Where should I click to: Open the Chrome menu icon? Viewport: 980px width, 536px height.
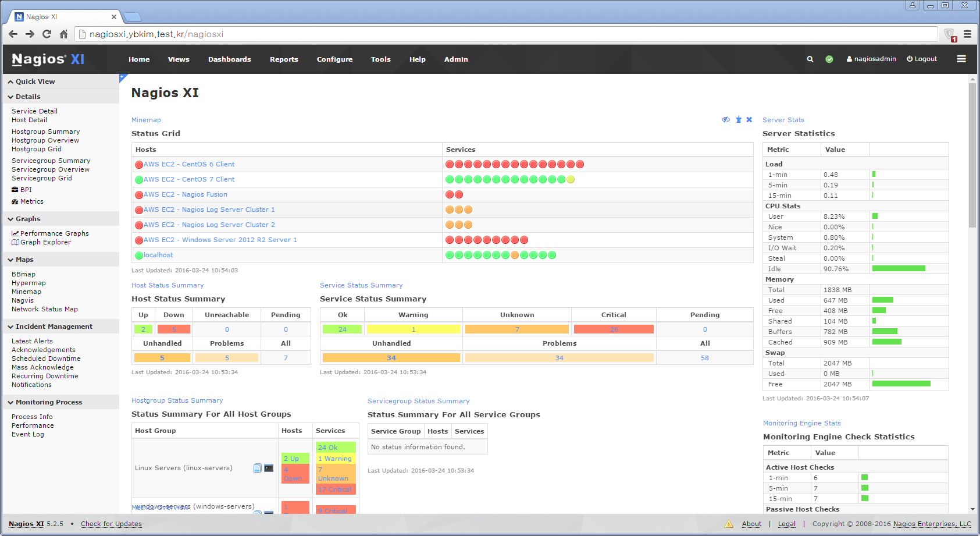coord(968,34)
